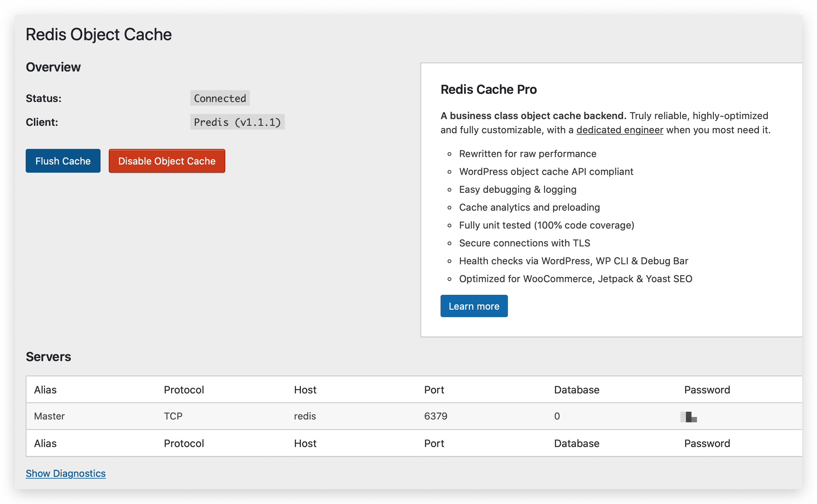
Task: Click the Servers heading
Action: click(48, 357)
